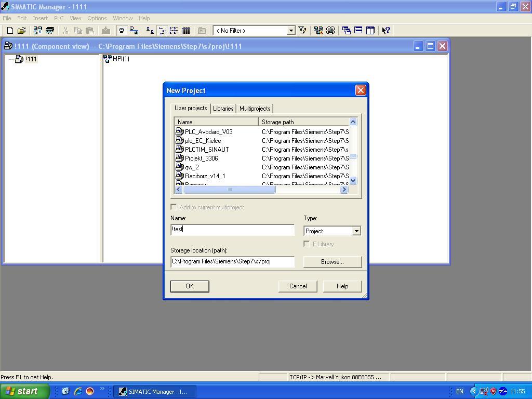Switch to the Libraries tab
The width and height of the screenshot is (532, 399).
pos(223,109)
